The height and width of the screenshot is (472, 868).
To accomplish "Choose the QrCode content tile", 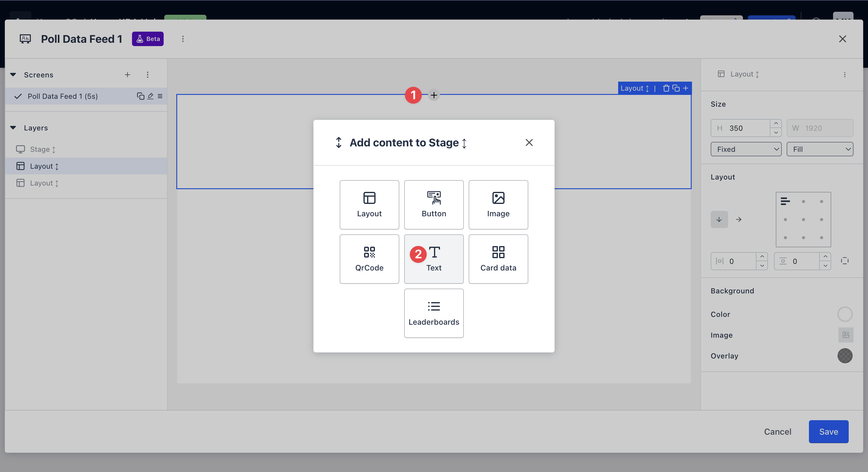I will (x=369, y=258).
